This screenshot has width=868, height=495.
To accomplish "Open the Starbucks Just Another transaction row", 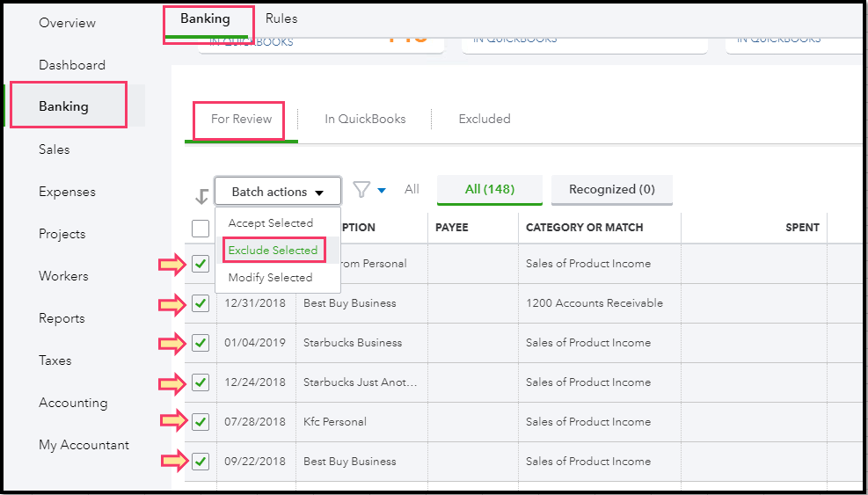I will [x=361, y=382].
